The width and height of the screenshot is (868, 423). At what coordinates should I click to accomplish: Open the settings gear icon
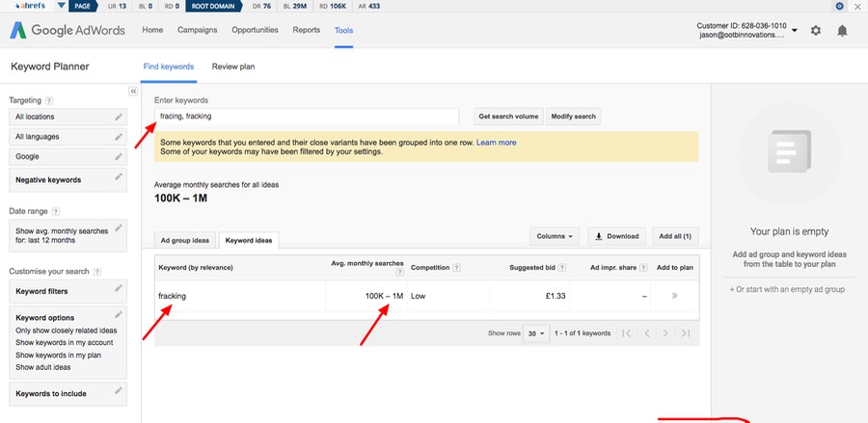[x=815, y=31]
